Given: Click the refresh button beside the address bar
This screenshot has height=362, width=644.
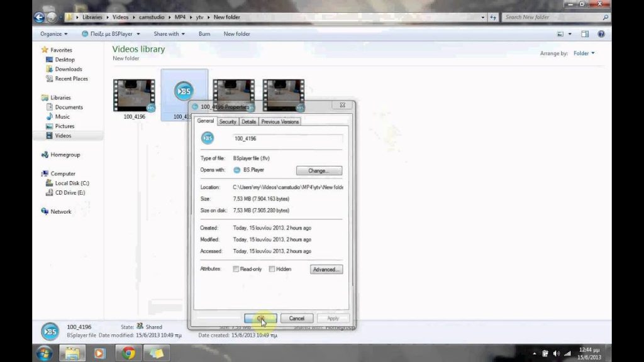Looking at the screenshot, I should 493,17.
